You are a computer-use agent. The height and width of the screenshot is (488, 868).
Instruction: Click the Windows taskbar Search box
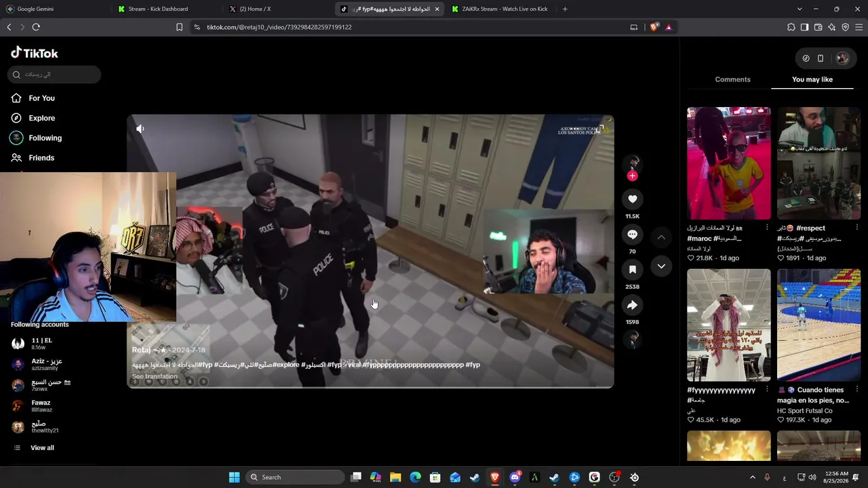[x=294, y=477]
